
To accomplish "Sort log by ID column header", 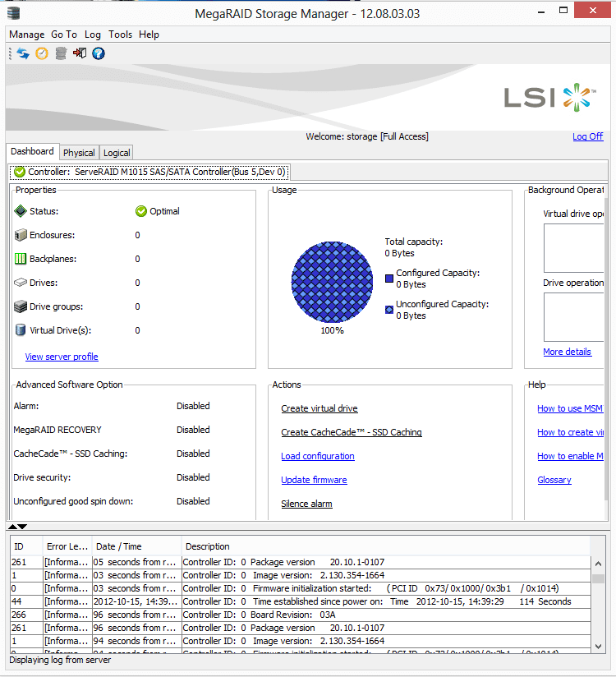I will (x=26, y=546).
